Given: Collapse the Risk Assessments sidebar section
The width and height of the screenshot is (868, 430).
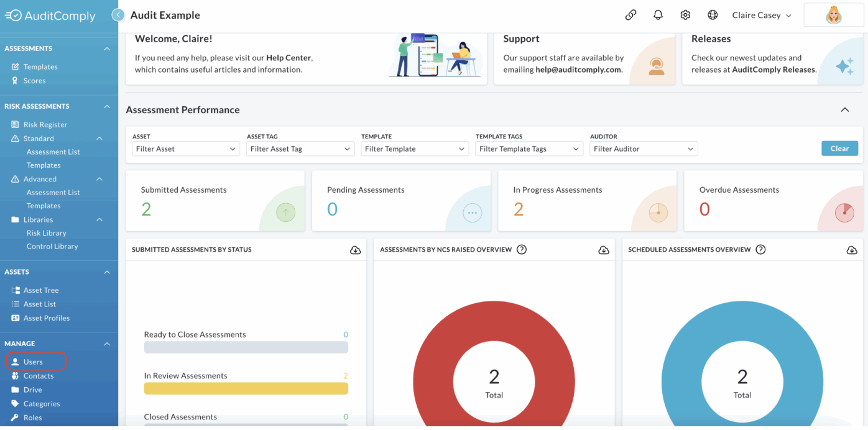Looking at the screenshot, I should point(107,106).
